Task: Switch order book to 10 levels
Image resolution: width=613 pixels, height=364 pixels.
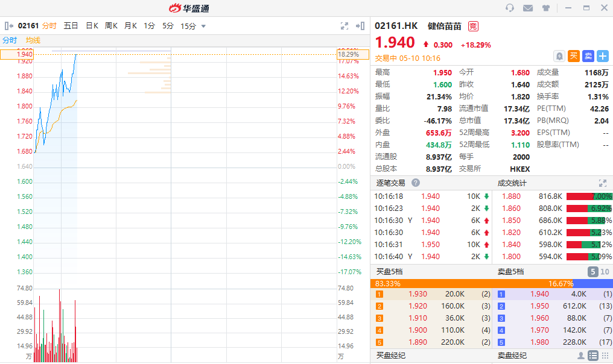Action: [605, 272]
